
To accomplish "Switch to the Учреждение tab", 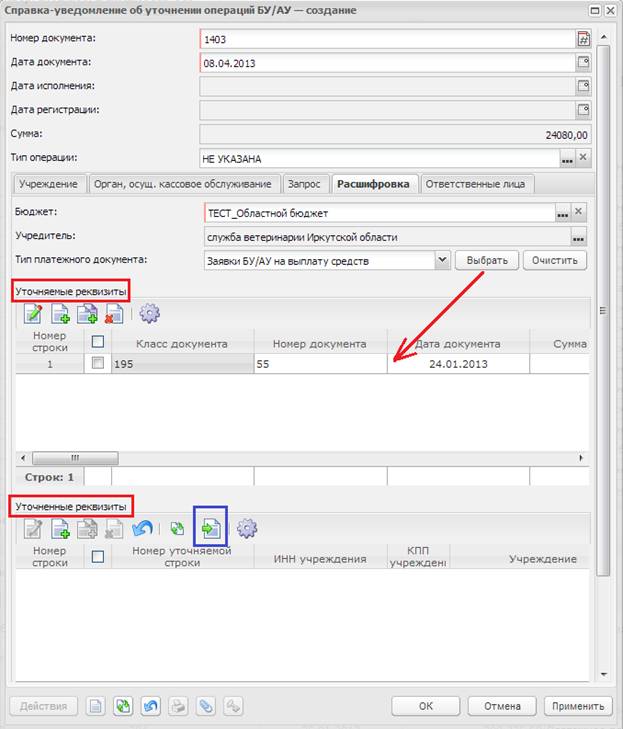I will point(48,184).
